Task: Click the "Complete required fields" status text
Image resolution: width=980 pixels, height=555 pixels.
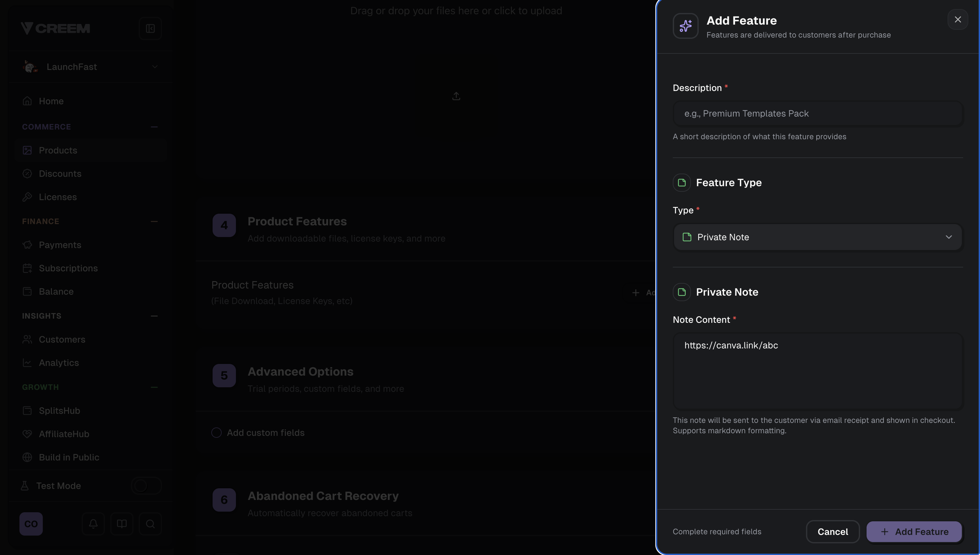Action: (717, 532)
